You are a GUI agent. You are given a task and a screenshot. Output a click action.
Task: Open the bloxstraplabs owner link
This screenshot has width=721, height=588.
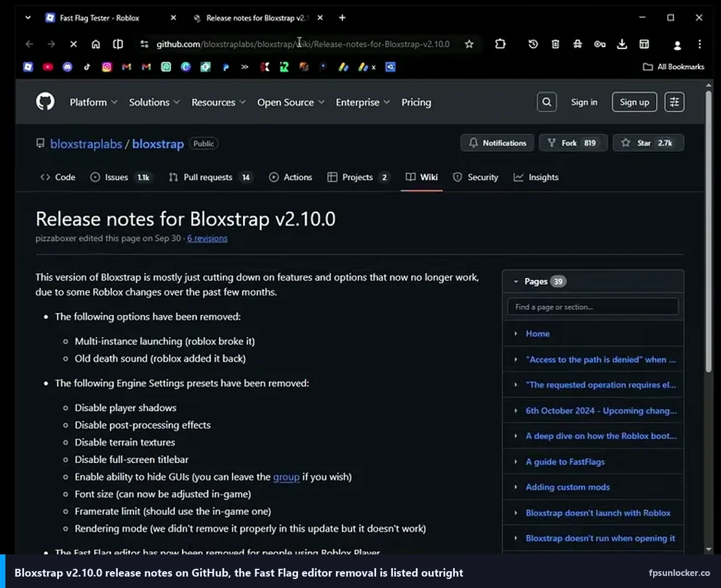coord(86,144)
